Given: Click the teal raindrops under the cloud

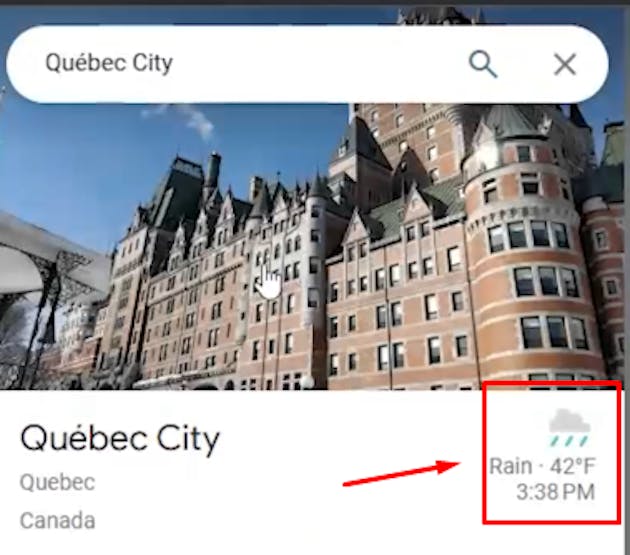Looking at the screenshot, I should (x=569, y=441).
